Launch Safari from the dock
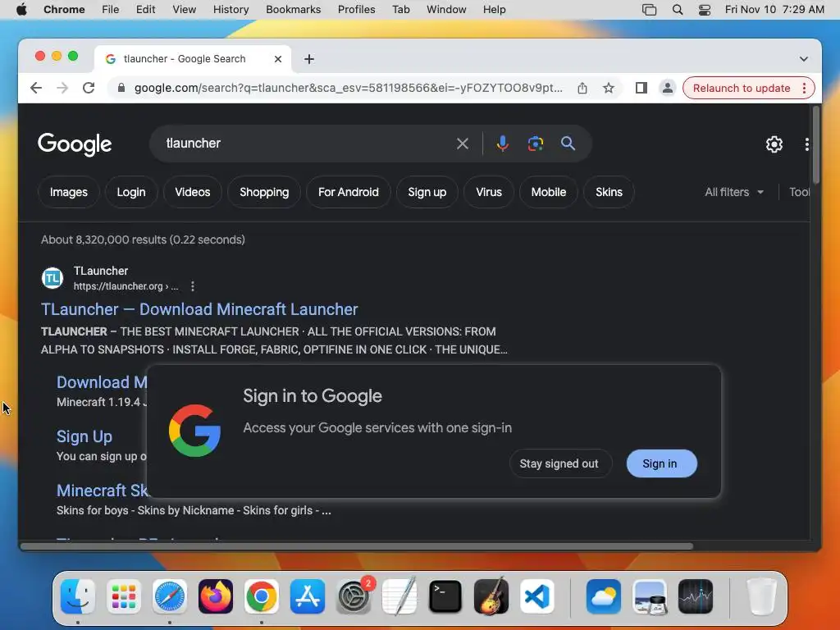 [x=170, y=596]
